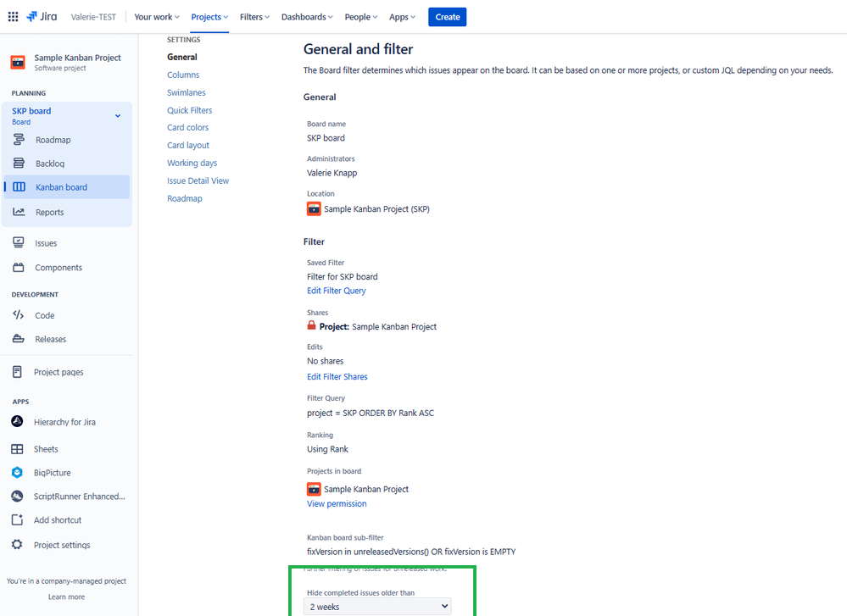Click Valerie-TEST site name
This screenshot has height=616, width=847.
tap(93, 17)
